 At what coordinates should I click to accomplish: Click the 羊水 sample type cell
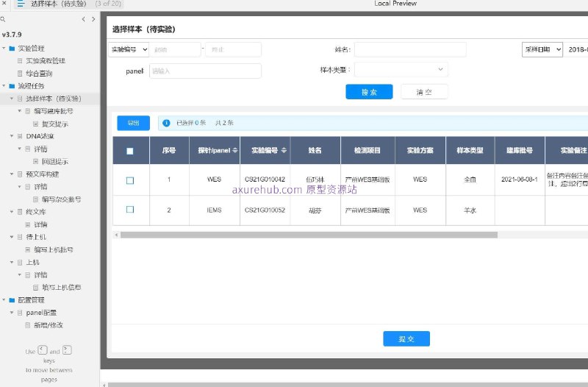pyautogui.click(x=470, y=210)
